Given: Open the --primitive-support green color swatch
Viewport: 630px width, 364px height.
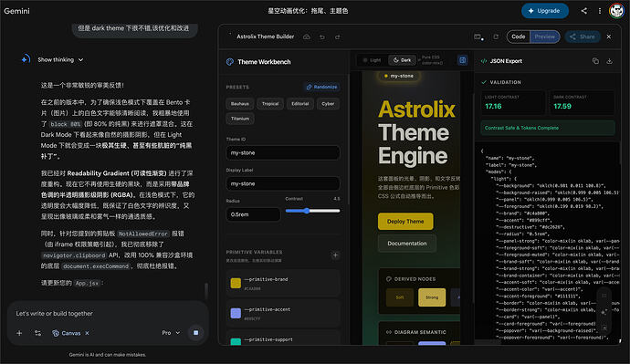Looking at the screenshot, I should click(236, 341).
